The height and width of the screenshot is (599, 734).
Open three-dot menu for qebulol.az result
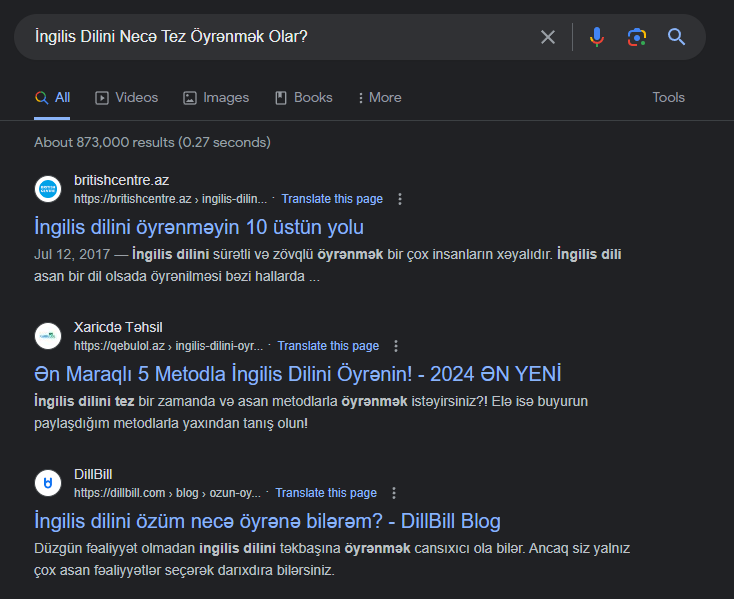(x=396, y=346)
